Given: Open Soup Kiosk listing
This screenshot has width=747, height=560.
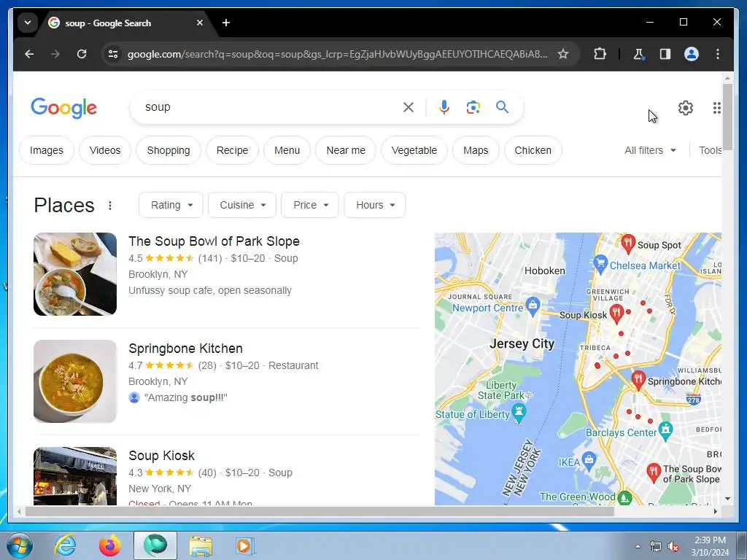Looking at the screenshot, I should click(161, 456).
